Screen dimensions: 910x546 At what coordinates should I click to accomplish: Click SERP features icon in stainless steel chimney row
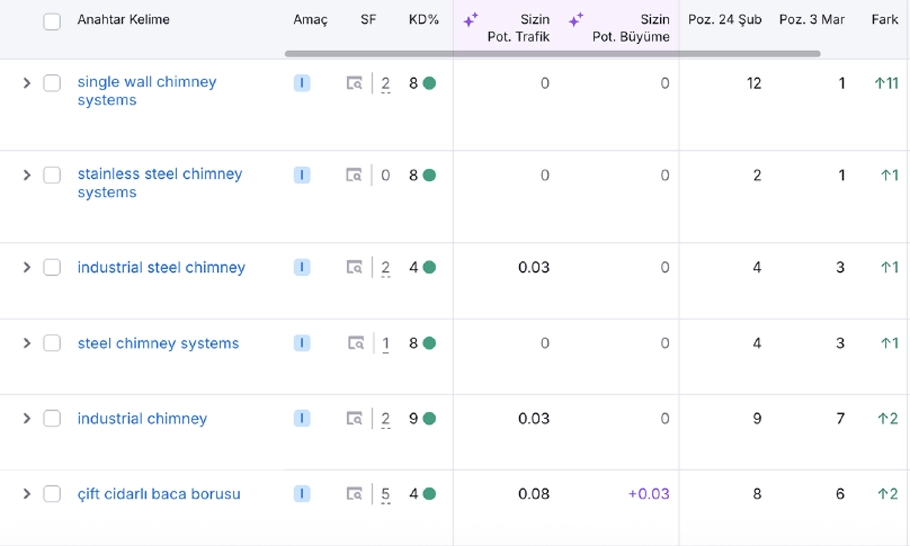pos(354,176)
